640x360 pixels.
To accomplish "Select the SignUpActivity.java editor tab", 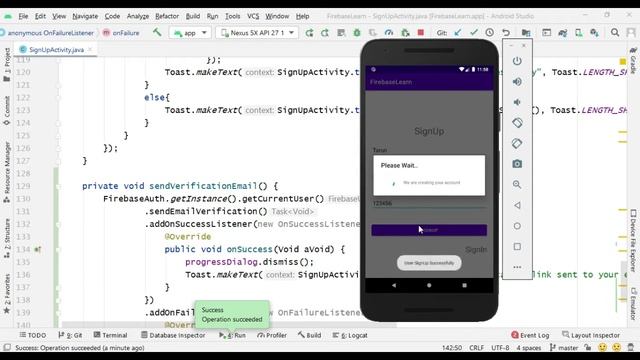I will 56,49.
